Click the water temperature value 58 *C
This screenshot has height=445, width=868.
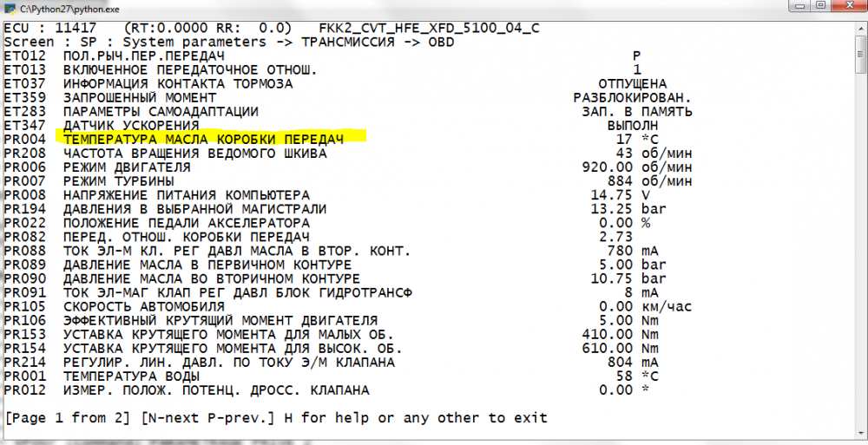637,376
